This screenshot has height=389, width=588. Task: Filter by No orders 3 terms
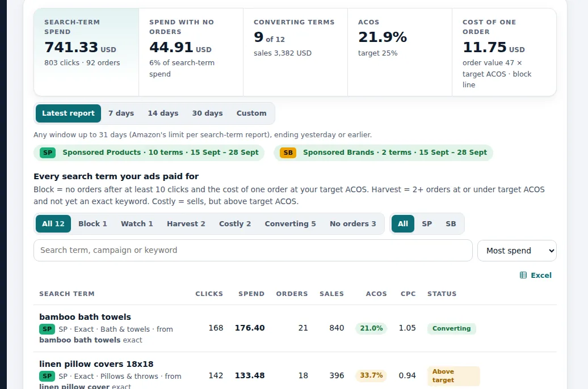click(x=353, y=224)
